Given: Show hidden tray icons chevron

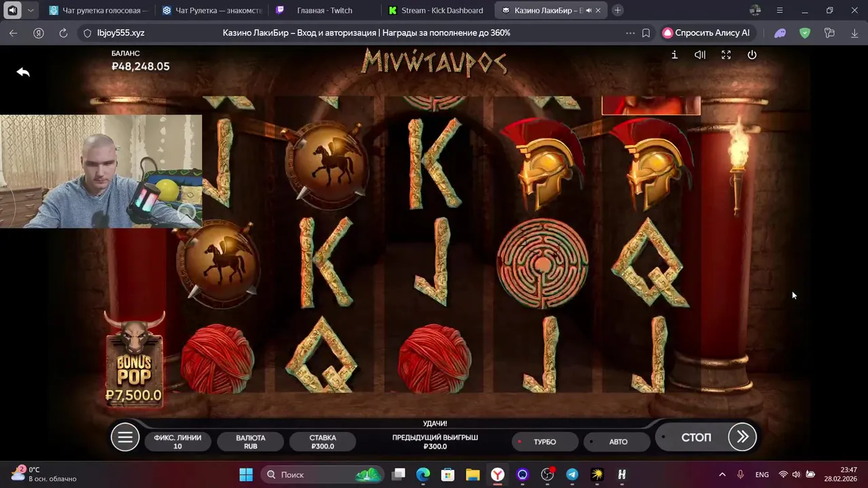Looking at the screenshot, I should 722,474.
